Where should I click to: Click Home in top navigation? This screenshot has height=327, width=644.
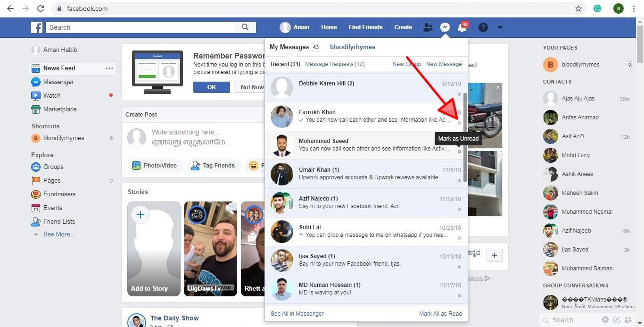tap(329, 27)
